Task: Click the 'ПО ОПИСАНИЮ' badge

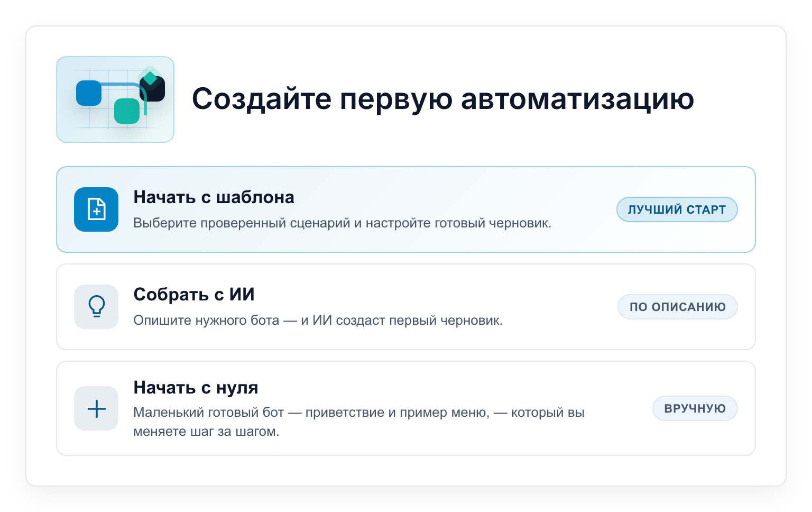Action: 678,307
